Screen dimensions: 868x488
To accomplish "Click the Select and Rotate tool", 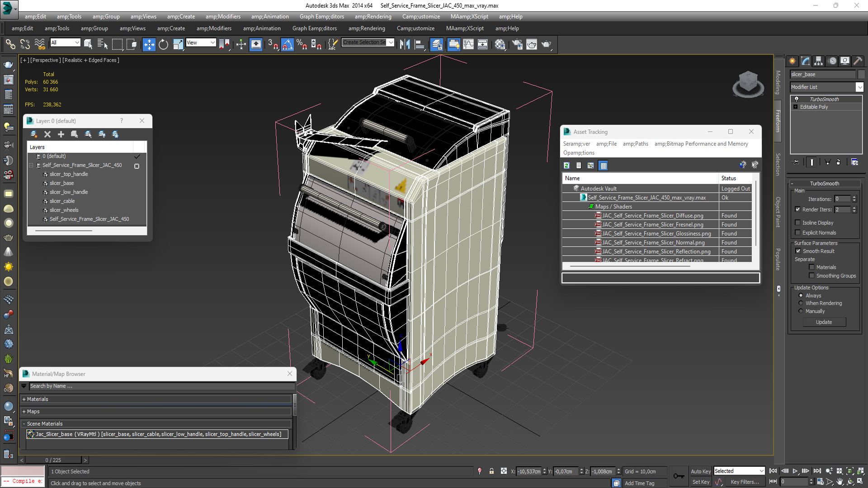I will coord(163,44).
